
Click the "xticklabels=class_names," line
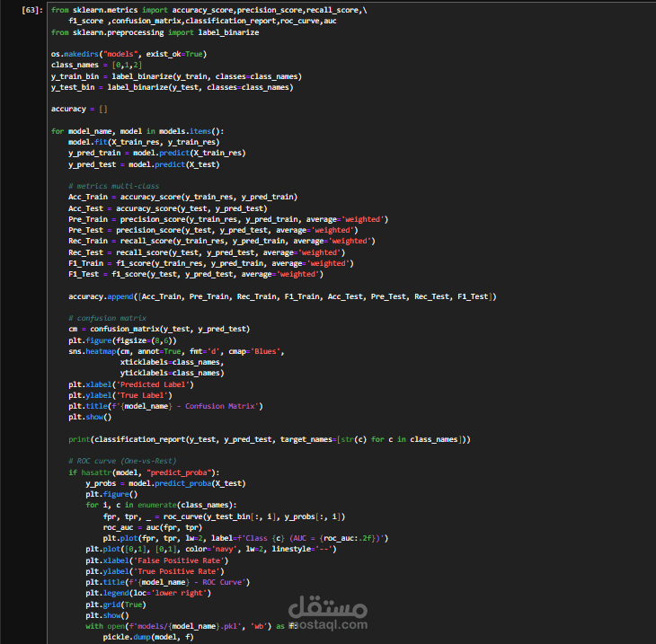click(x=172, y=362)
